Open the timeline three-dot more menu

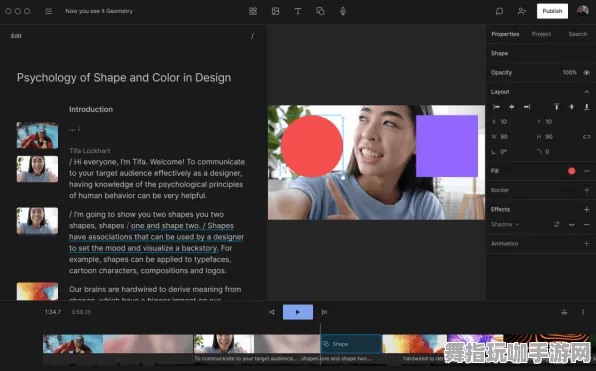[583, 312]
